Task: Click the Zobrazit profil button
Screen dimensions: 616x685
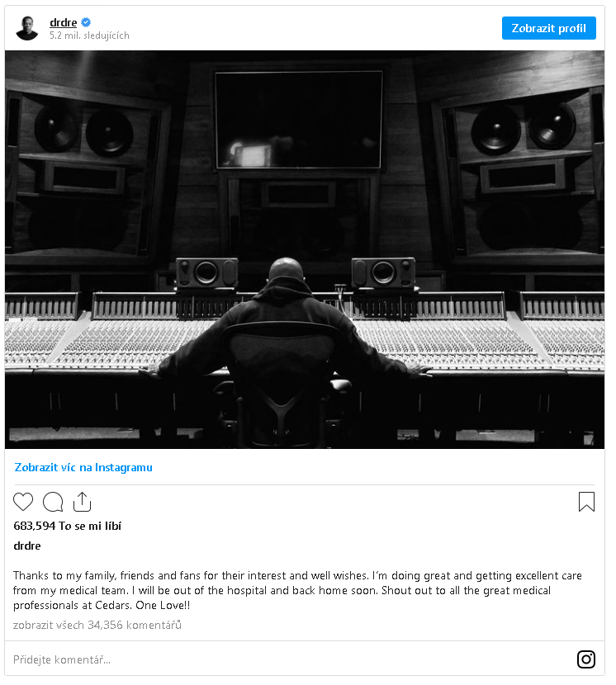Action: 548,28
